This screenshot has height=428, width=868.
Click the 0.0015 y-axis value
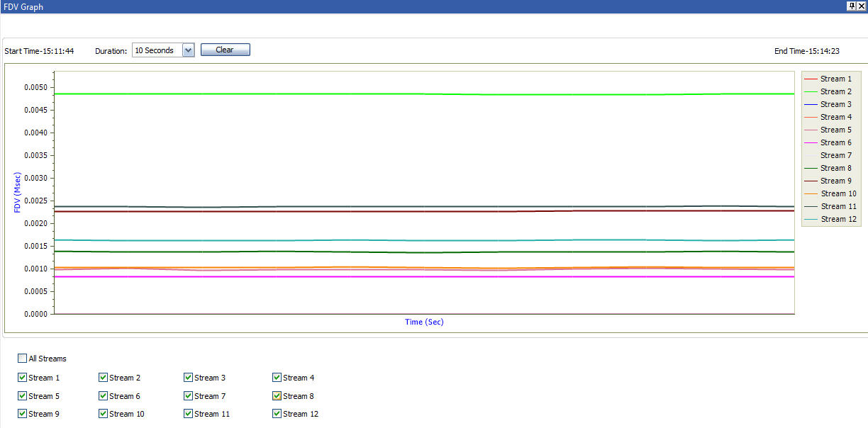(x=35, y=246)
